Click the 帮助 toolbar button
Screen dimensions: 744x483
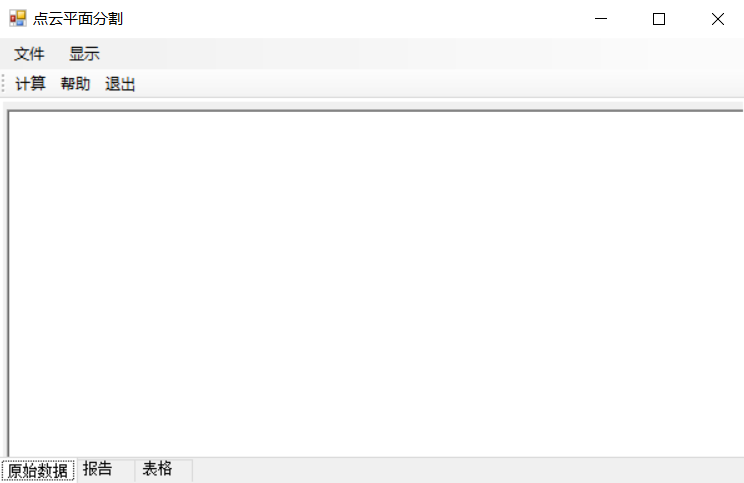click(x=75, y=84)
